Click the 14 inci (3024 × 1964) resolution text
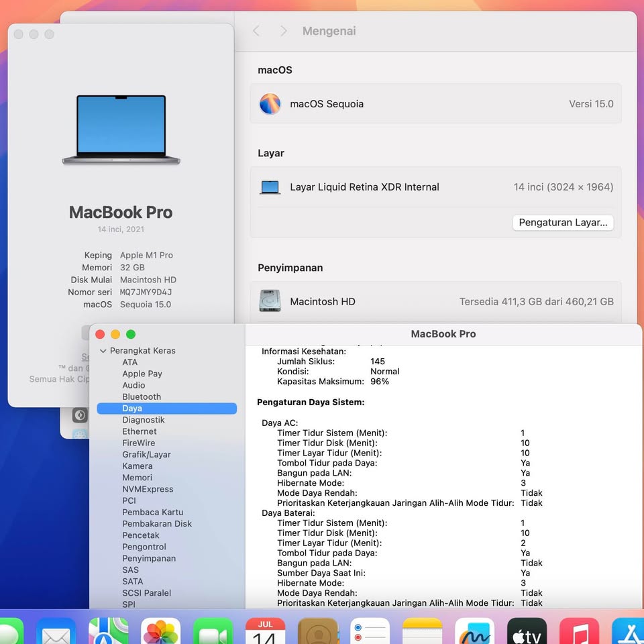Viewport: 644px width, 644px height. coord(563,187)
